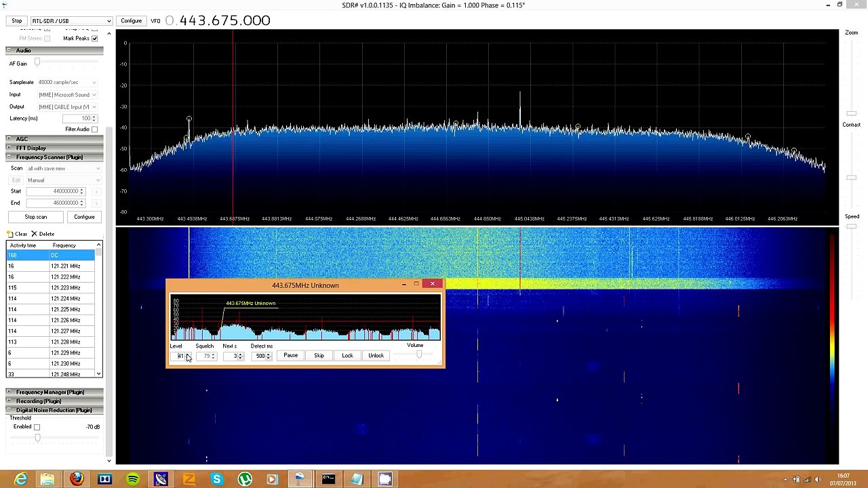The image size is (868, 488).
Task: Switch to the SDR# satellite dish taskbar icon
Action: point(161,479)
